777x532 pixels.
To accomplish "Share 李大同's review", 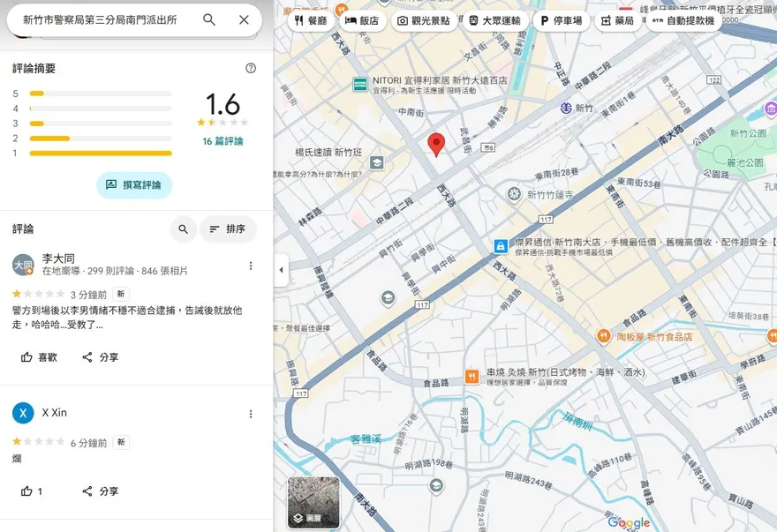I will pos(100,357).
